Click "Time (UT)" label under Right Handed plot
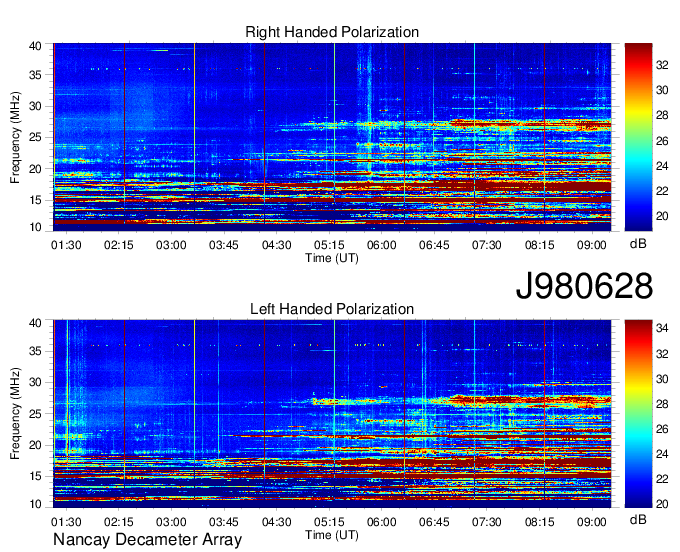The image size is (680, 552). click(332, 258)
